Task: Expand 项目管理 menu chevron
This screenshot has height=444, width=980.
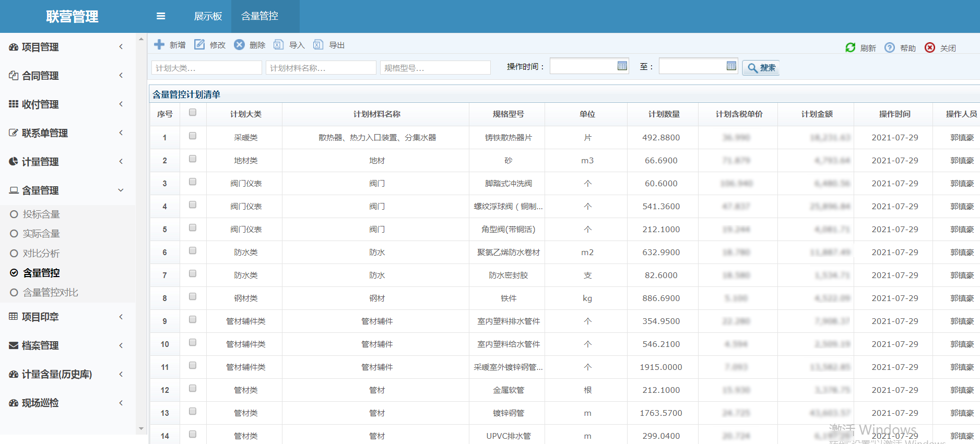Action: coord(121,47)
